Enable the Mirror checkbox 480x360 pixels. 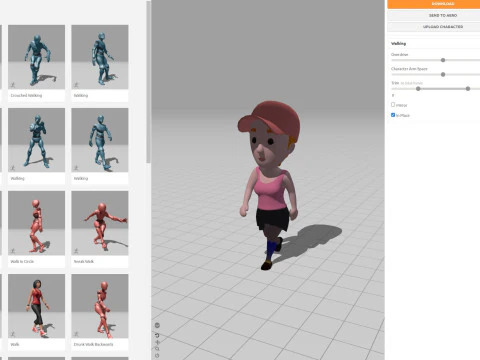[393, 105]
